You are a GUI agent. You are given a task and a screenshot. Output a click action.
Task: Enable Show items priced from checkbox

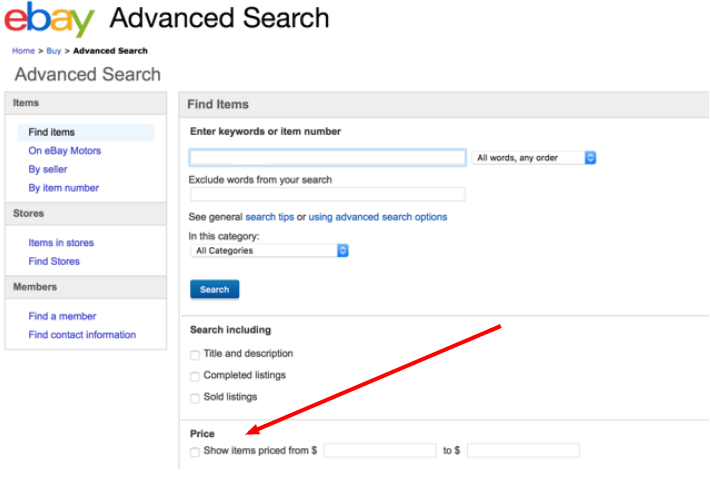coord(195,452)
